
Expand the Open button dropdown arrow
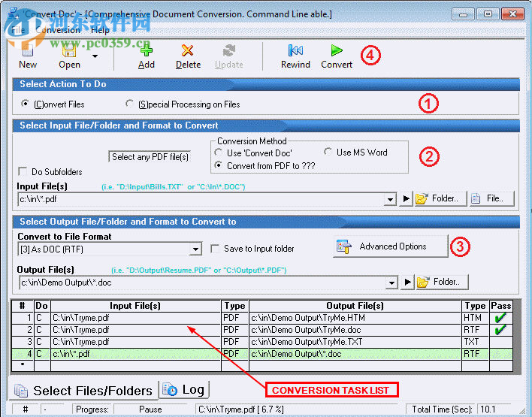pyautogui.click(x=95, y=56)
